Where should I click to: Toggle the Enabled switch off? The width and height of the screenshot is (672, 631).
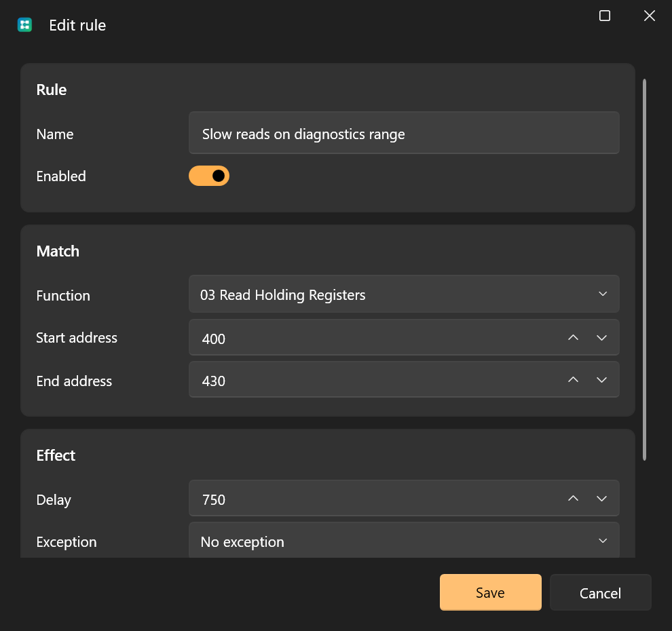(x=209, y=176)
